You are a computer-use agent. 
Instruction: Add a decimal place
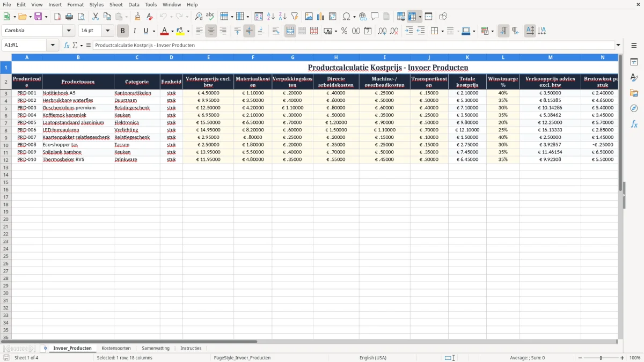click(x=383, y=31)
